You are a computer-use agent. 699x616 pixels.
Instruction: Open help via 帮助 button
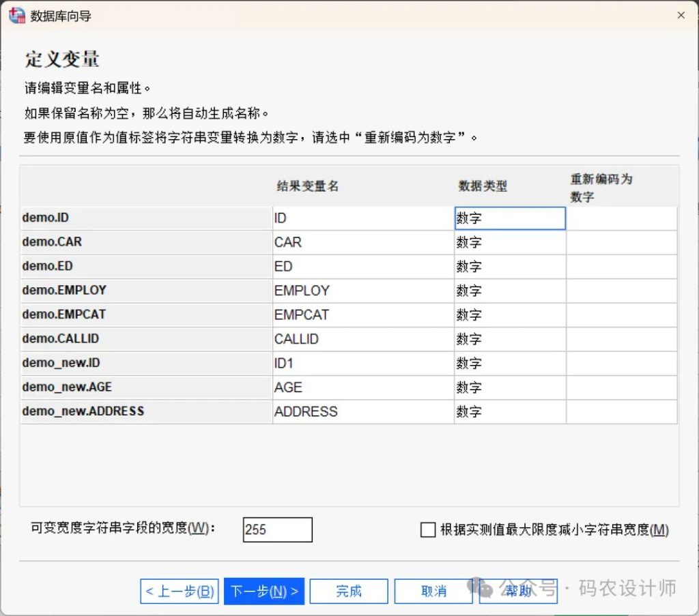[518, 591]
